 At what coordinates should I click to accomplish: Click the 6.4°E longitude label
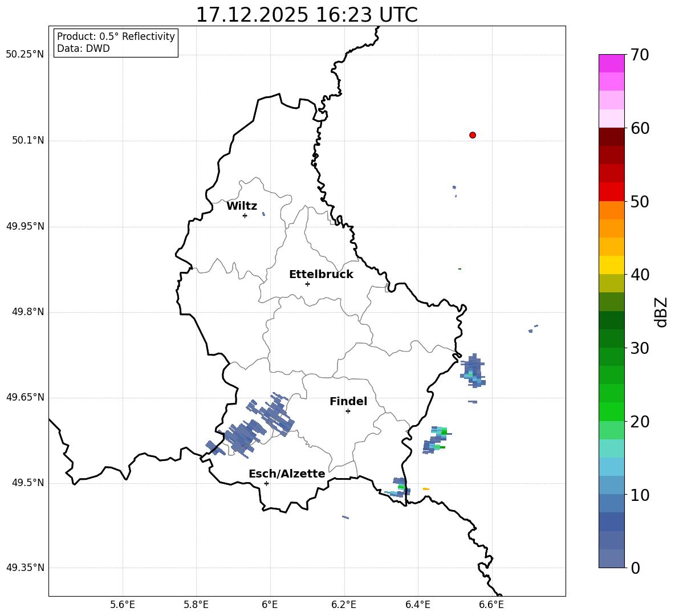(417, 605)
